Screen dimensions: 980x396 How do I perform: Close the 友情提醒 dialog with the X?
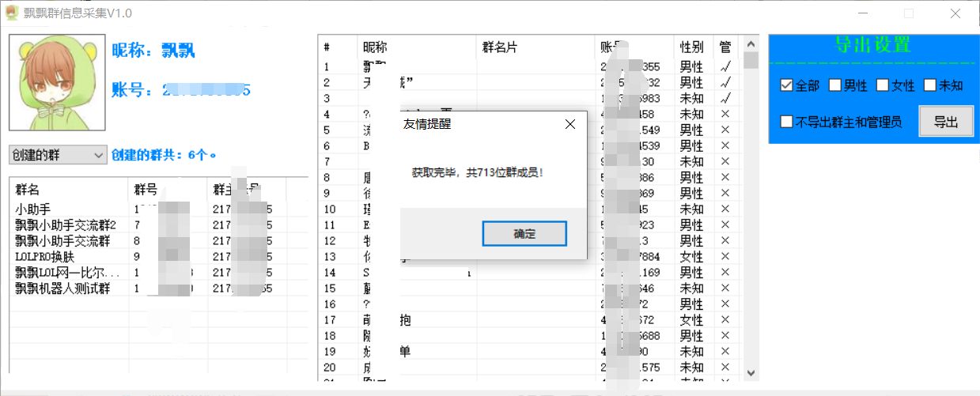(x=569, y=124)
